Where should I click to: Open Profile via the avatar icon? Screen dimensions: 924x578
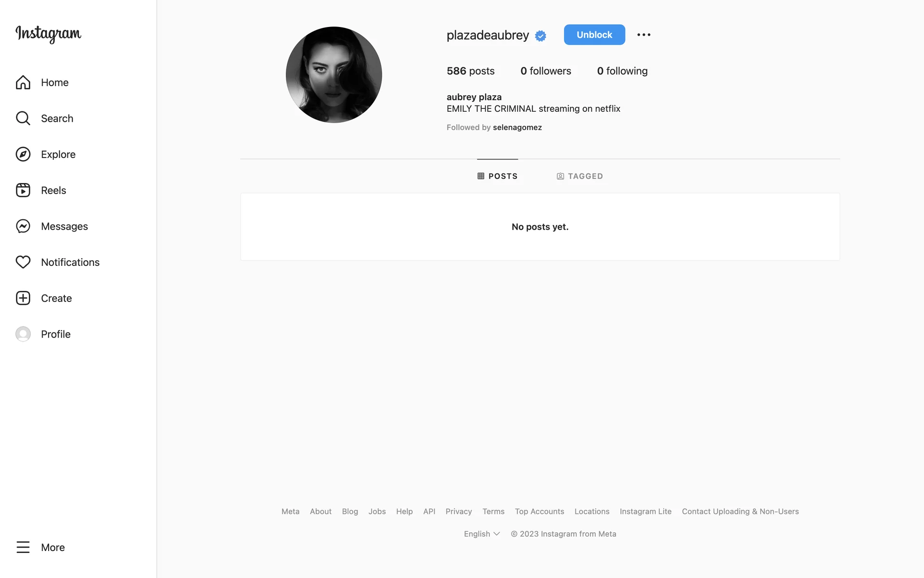tap(23, 334)
